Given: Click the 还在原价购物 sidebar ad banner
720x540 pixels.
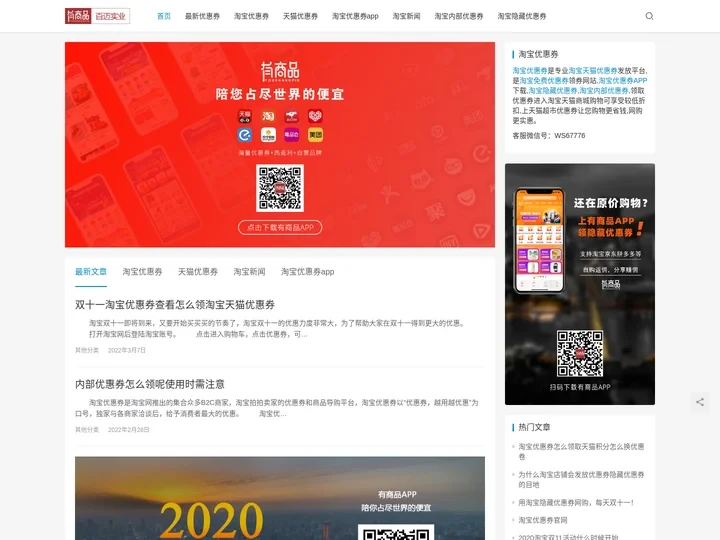Looking at the screenshot, I should (580, 284).
